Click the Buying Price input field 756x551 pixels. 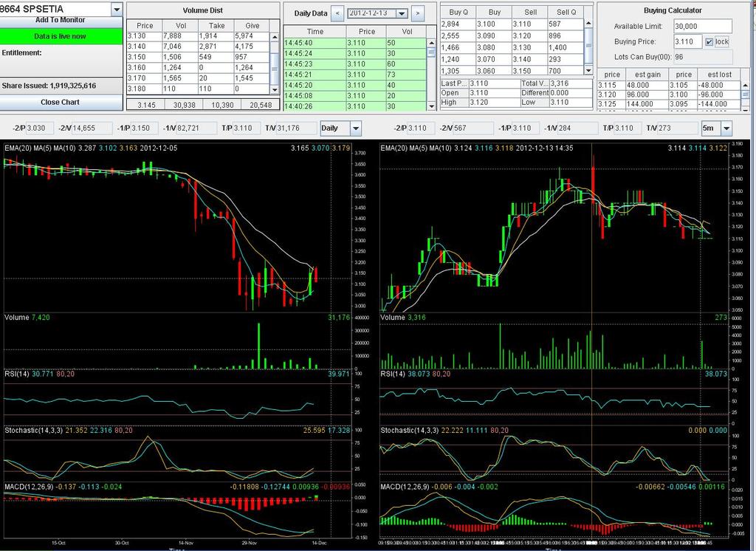(x=687, y=42)
